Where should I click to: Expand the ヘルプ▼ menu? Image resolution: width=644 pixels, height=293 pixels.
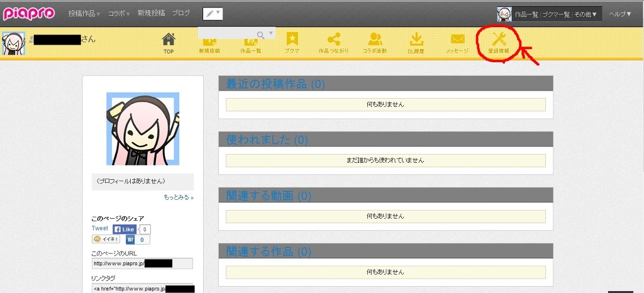click(x=620, y=14)
